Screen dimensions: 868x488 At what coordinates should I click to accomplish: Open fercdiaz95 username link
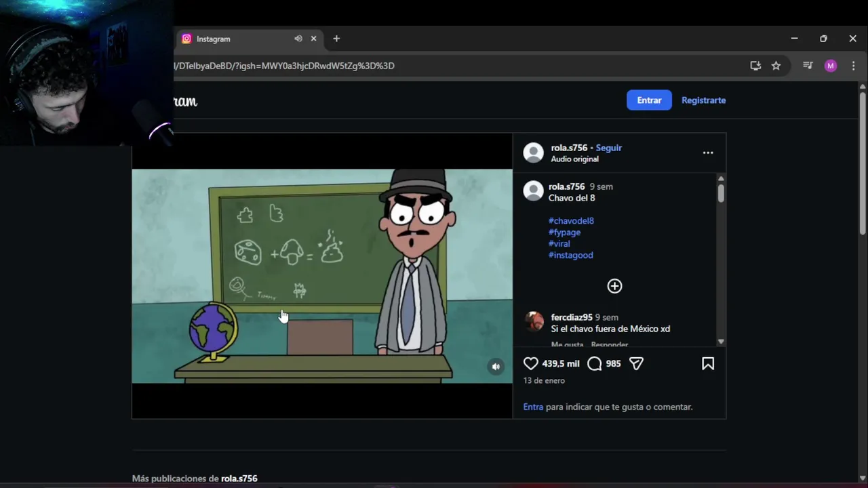click(x=572, y=317)
